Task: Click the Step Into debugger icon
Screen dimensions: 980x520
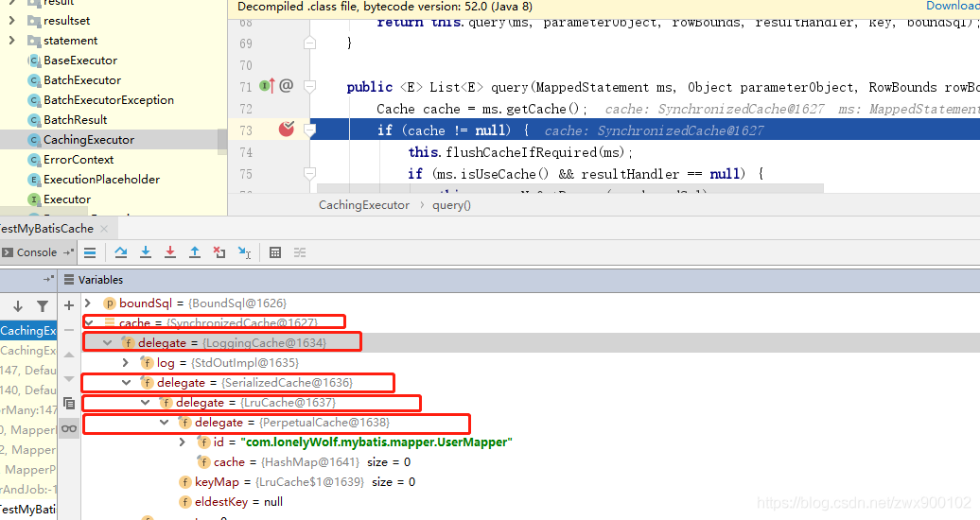Action: pos(146,252)
